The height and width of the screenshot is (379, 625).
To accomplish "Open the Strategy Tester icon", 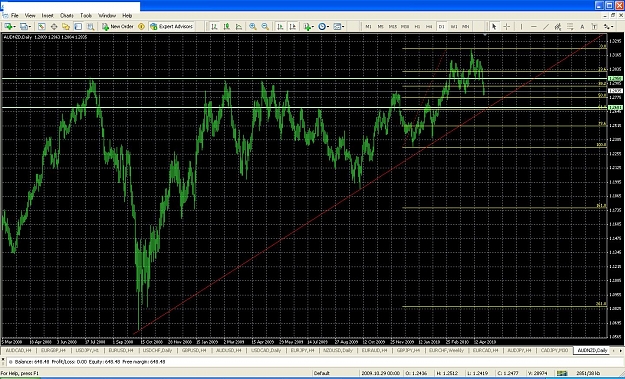I will click(90, 26).
